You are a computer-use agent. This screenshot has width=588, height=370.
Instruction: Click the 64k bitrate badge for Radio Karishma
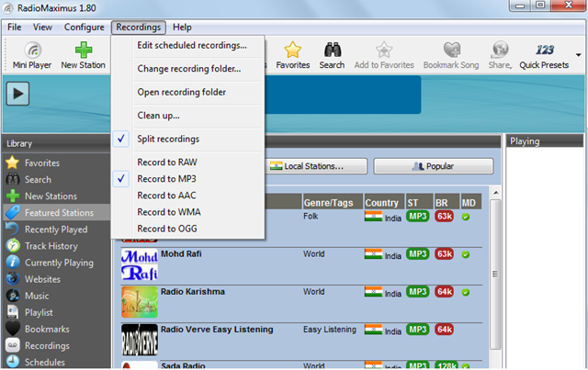pyautogui.click(x=445, y=292)
